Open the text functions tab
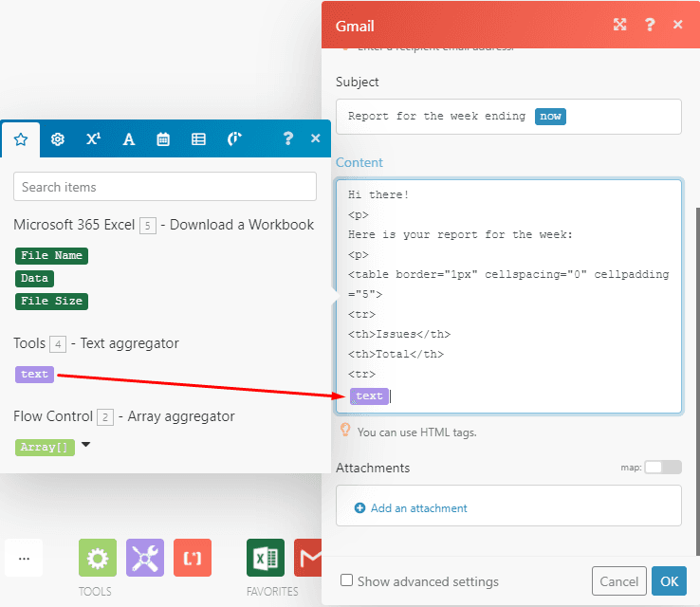This screenshot has height=607, width=700. (129, 139)
